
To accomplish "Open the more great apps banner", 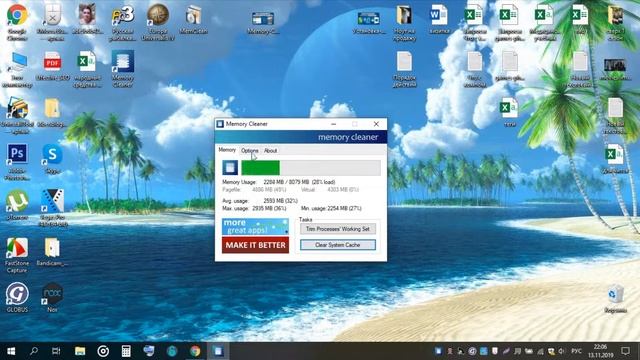I will pyautogui.click(x=256, y=227).
